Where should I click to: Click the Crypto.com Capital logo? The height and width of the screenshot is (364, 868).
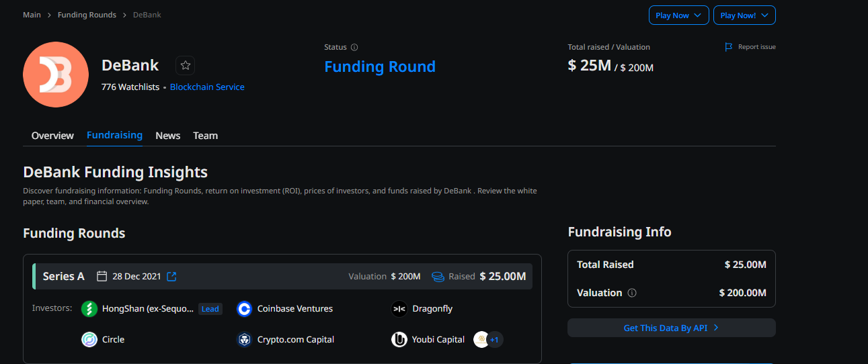point(245,340)
